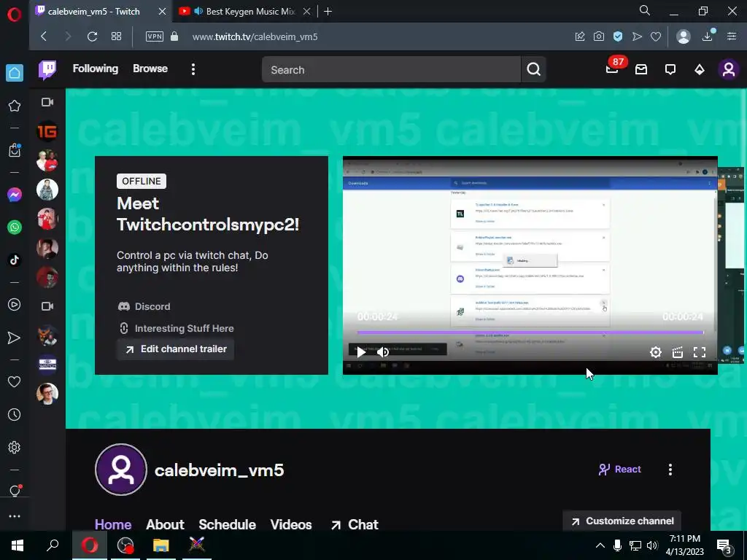
Task: Open the video player settings gear
Action: [x=656, y=352]
